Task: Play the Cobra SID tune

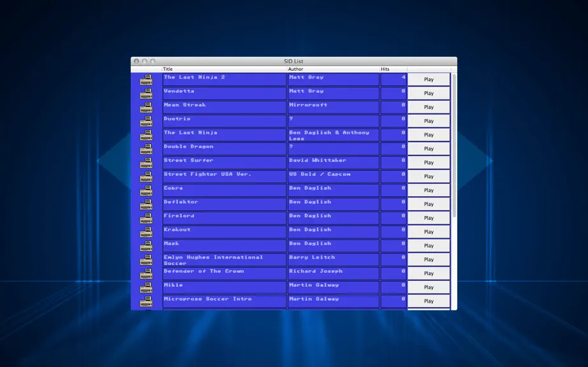Action: point(429,191)
